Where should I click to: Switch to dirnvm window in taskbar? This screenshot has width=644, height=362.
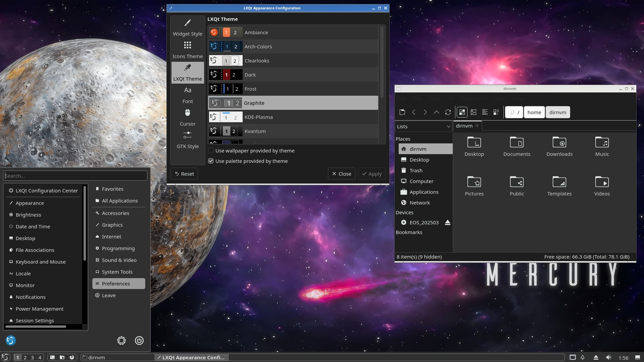[117, 357]
